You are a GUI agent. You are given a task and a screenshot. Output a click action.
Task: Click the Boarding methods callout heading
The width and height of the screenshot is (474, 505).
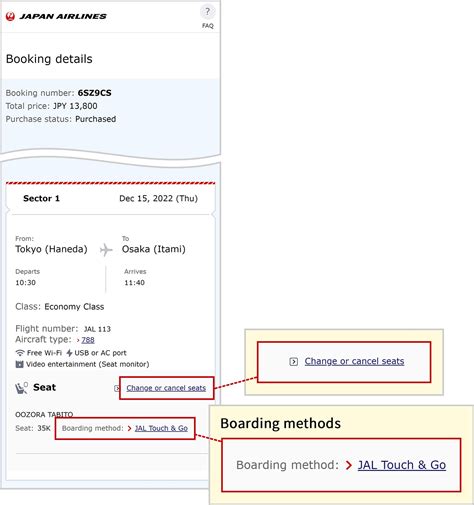coord(280,423)
